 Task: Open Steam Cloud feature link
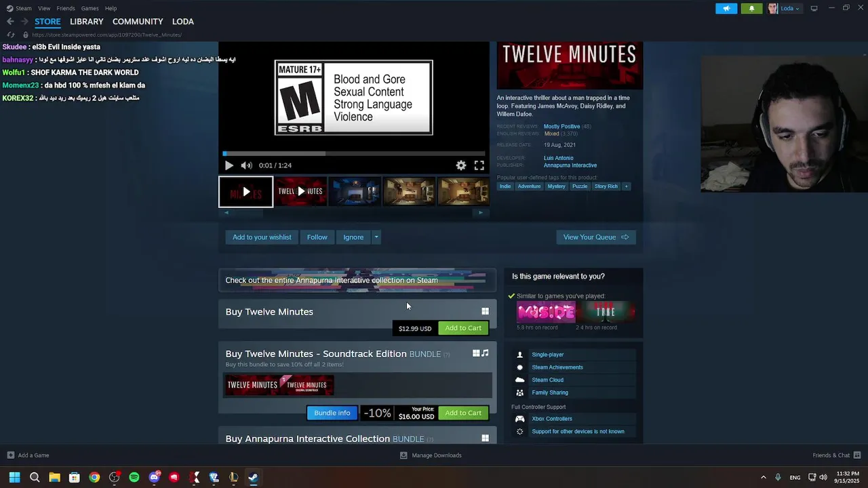[547, 380]
